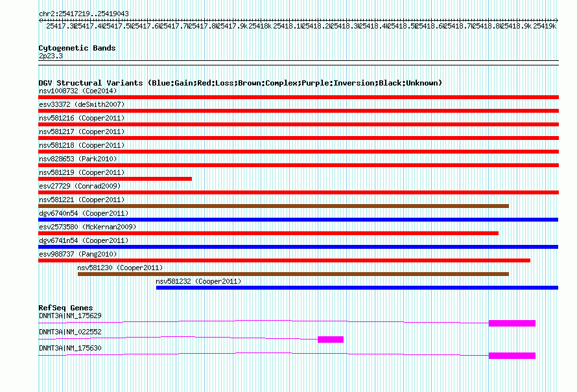Open variant nsv581219 (Cooper2011) label

pyautogui.click(x=82, y=172)
